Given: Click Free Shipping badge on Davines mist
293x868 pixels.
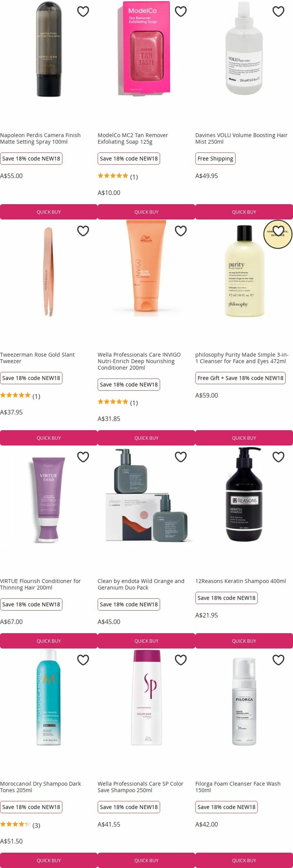Looking at the screenshot, I should [215, 159].
